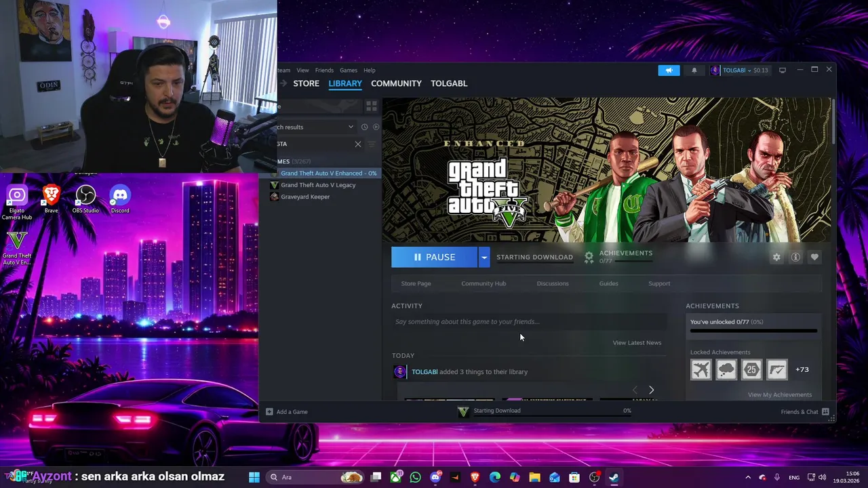Open game settings gear icon
Image resolution: width=868 pixels, height=488 pixels.
point(776,257)
